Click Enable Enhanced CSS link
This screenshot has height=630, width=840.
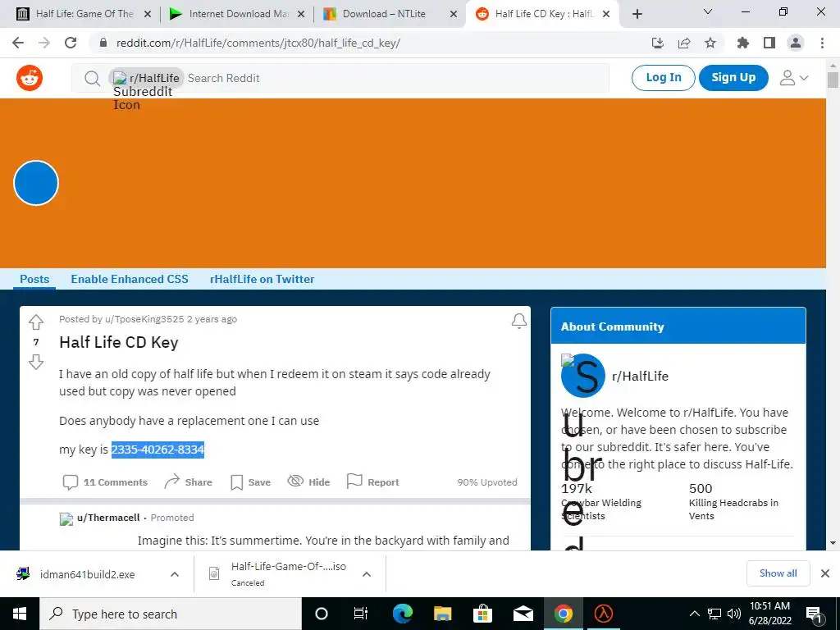(x=130, y=279)
